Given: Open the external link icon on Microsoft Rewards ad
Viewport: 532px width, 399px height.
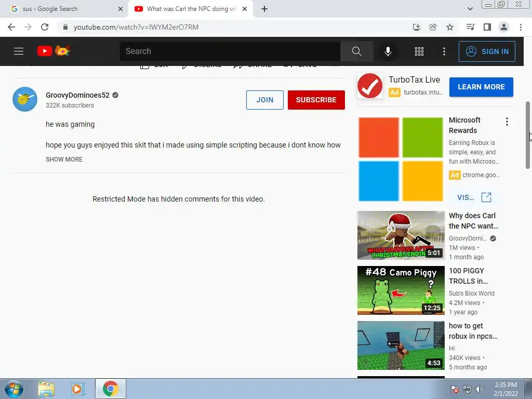Looking at the screenshot, I should [486, 197].
